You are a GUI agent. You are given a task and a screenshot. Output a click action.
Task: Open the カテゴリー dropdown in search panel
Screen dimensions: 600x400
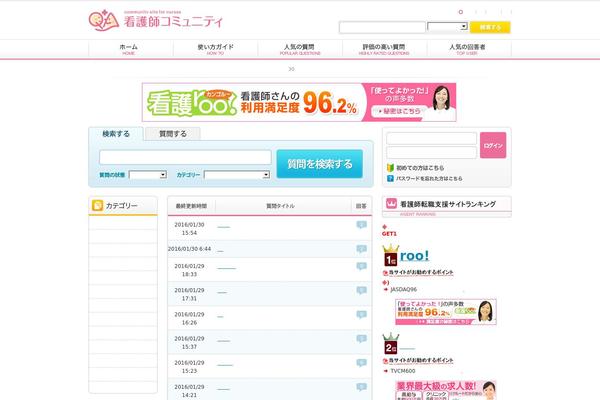(236, 174)
